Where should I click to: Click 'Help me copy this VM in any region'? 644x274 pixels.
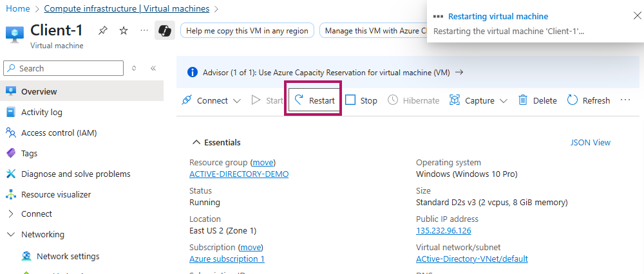[247, 31]
